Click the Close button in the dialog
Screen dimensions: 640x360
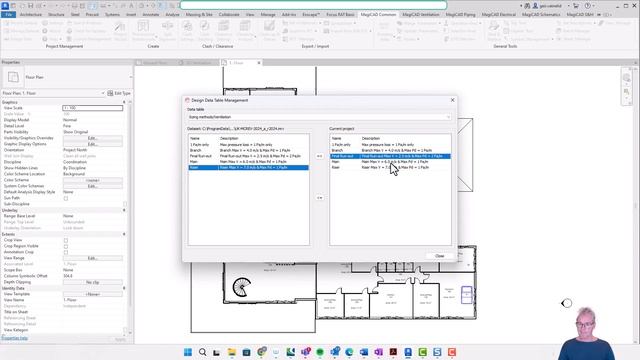[x=439, y=256]
